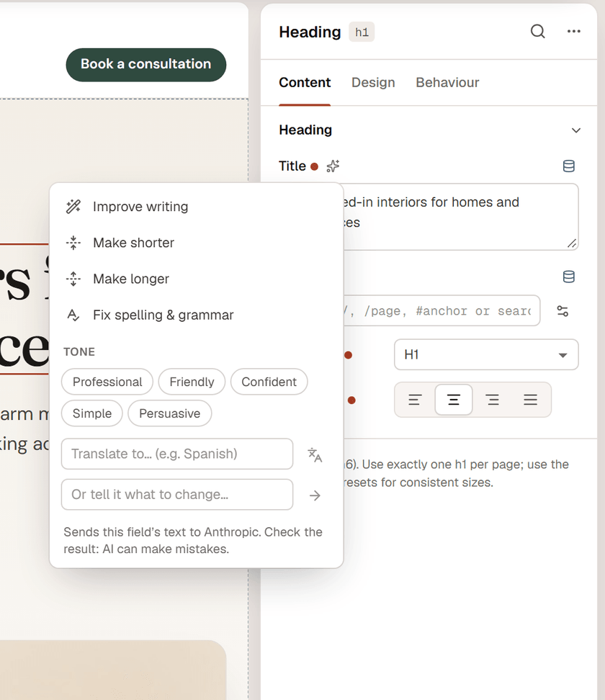This screenshot has height=700, width=605.
Task: Open the three-dot more options menu
Action: [574, 31]
